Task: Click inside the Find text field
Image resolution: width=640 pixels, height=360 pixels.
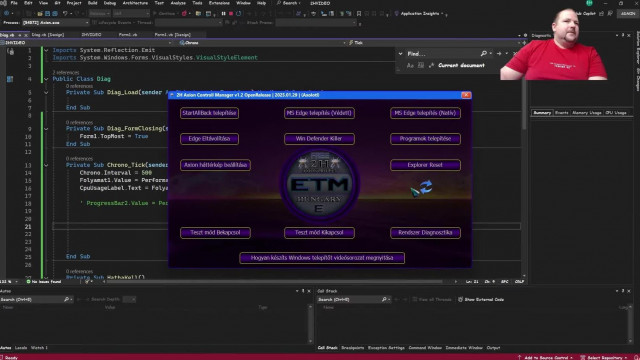Action: coord(442,53)
